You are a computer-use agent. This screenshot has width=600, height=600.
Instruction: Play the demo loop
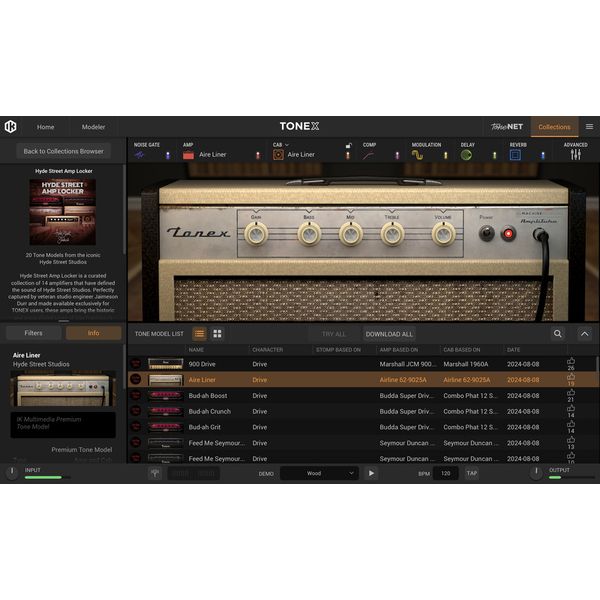pyautogui.click(x=371, y=473)
